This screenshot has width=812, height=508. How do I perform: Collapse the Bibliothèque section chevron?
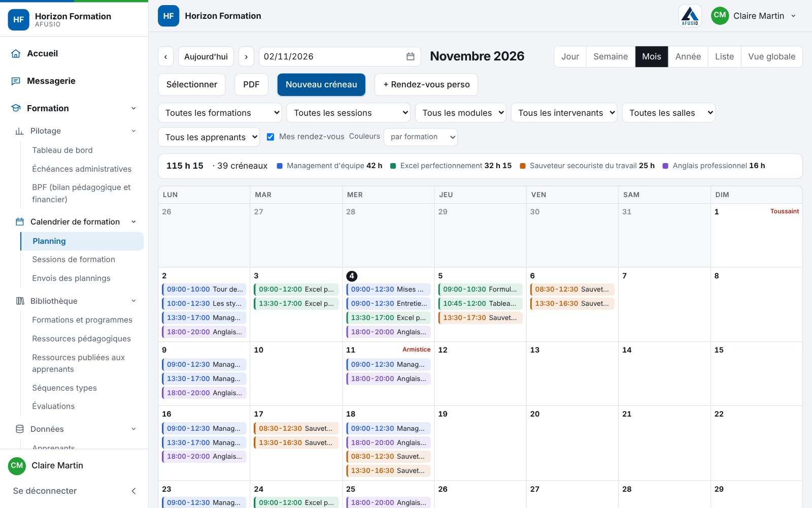pyautogui.click(x=133, y=301)
